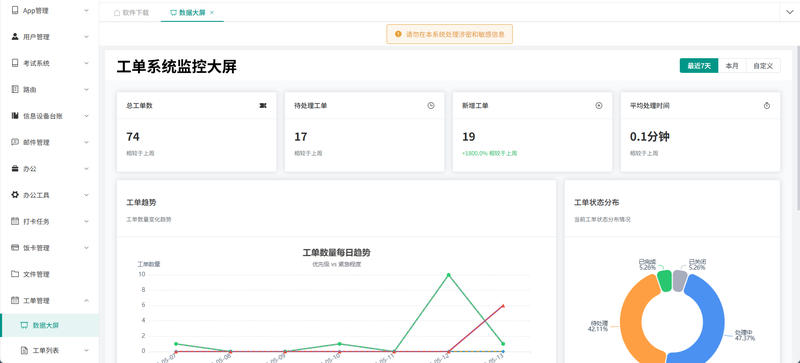
Task: Open 数据大屏 in the sidebar
Action: [49, 325]
